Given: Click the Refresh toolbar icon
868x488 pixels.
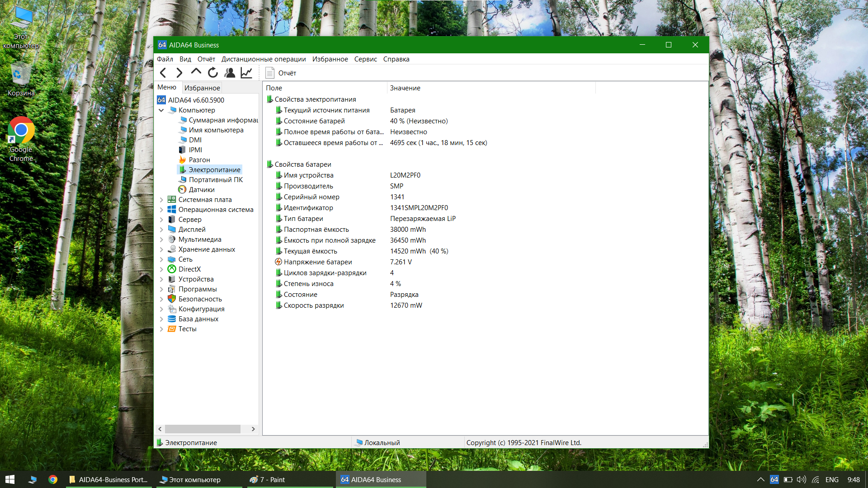Looking at the screenshot, I should click(212, 73).
